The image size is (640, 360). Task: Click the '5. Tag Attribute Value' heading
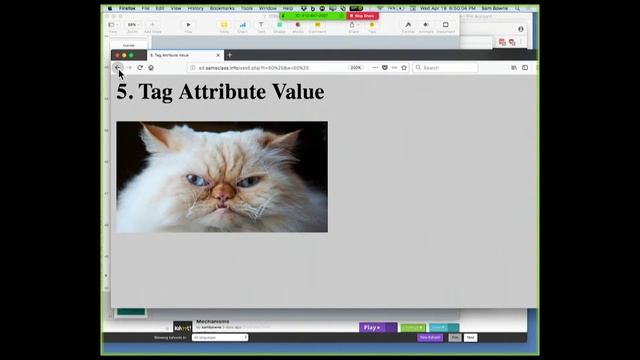pyautogui.click(x=220, y=91)
